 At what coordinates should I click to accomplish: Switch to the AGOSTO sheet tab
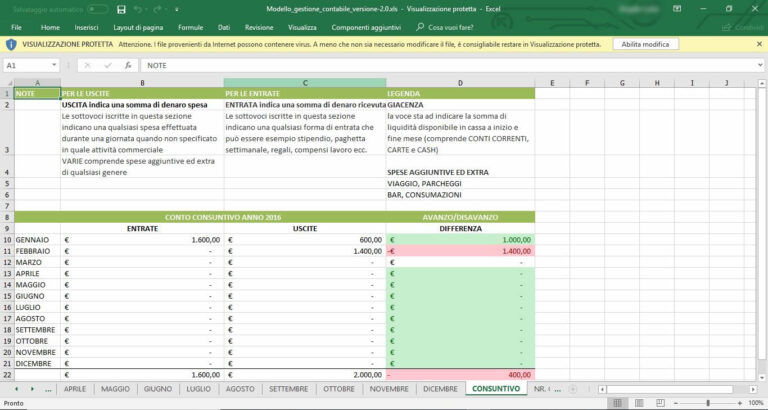[240, 389]
